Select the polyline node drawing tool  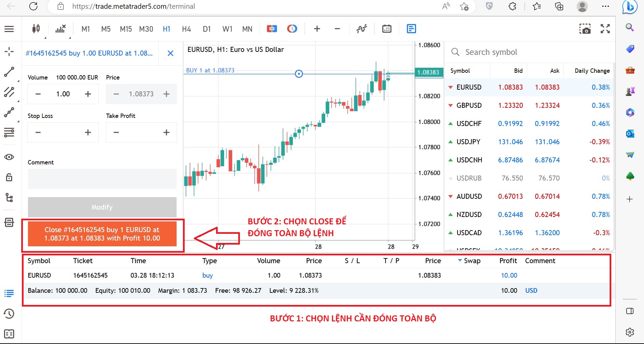pyautogui.click(x=9, y=112)
